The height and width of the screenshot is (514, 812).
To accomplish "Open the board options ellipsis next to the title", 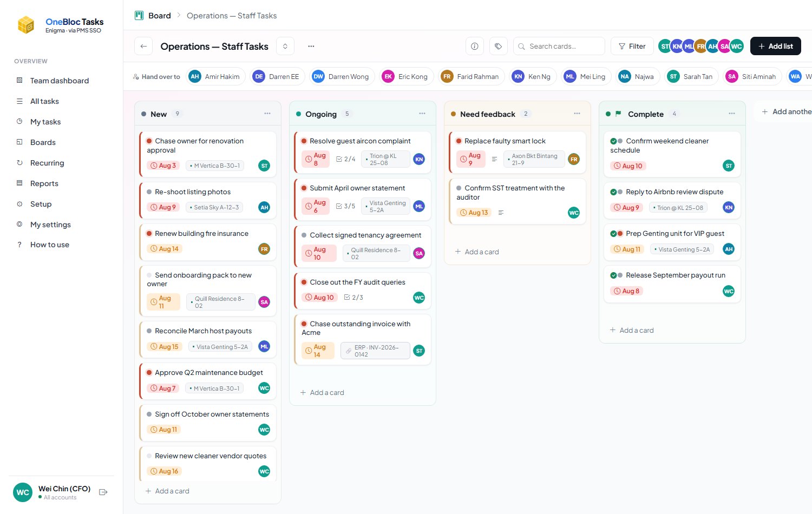I will [311, 47].
